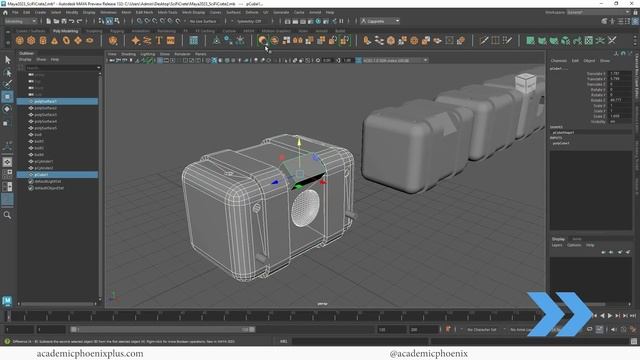Viewport: 640px width, 360px height.
Task: Open the viewport Shading menu
Action: point(129,54)
